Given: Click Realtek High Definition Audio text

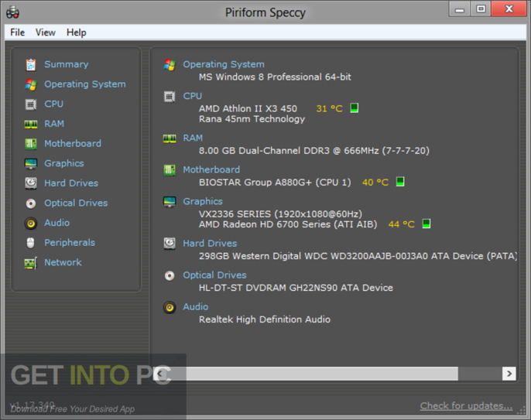Looking at the screenshot, I should click(x=265, y=319).
